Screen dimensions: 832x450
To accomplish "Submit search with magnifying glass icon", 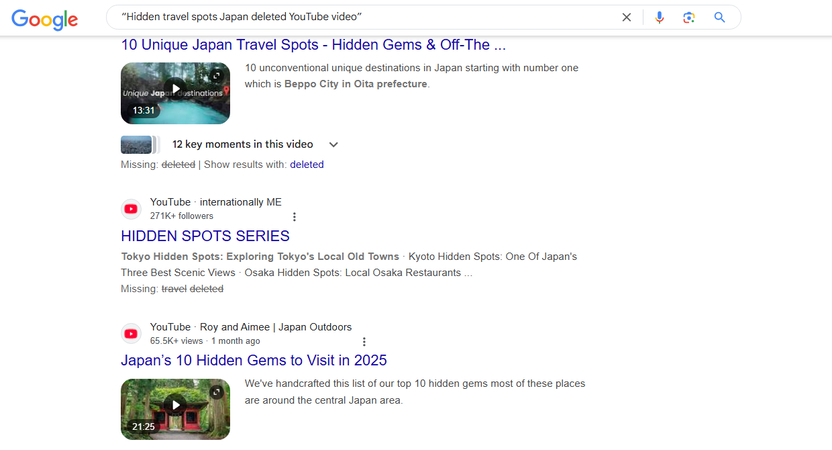I will pyautogui.click(x=719, y=17).
